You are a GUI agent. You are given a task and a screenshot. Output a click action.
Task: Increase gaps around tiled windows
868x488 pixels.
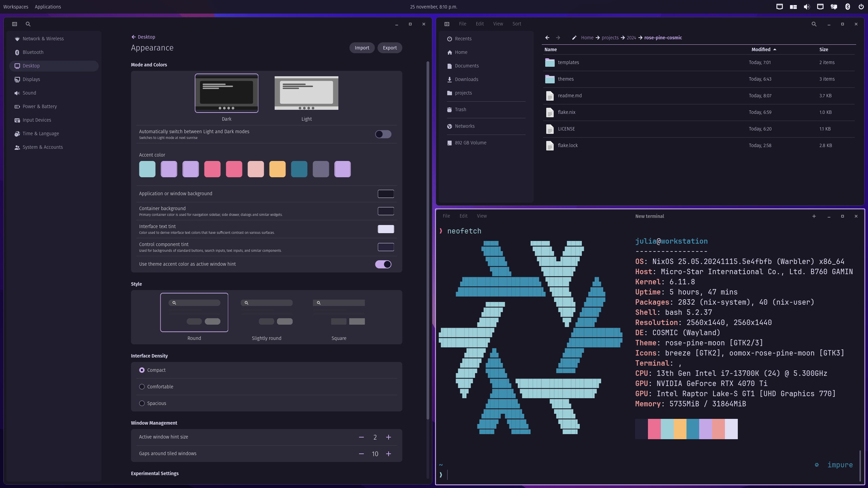coord(389,454)
